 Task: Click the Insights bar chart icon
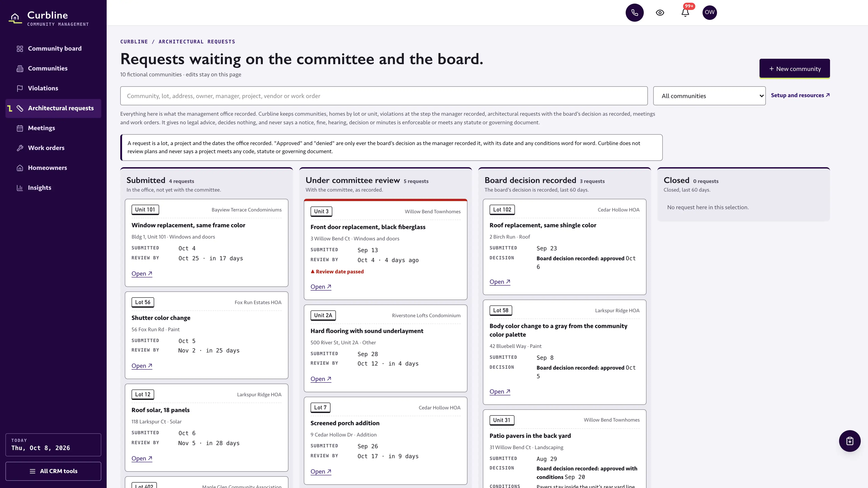tap(20, 188)
